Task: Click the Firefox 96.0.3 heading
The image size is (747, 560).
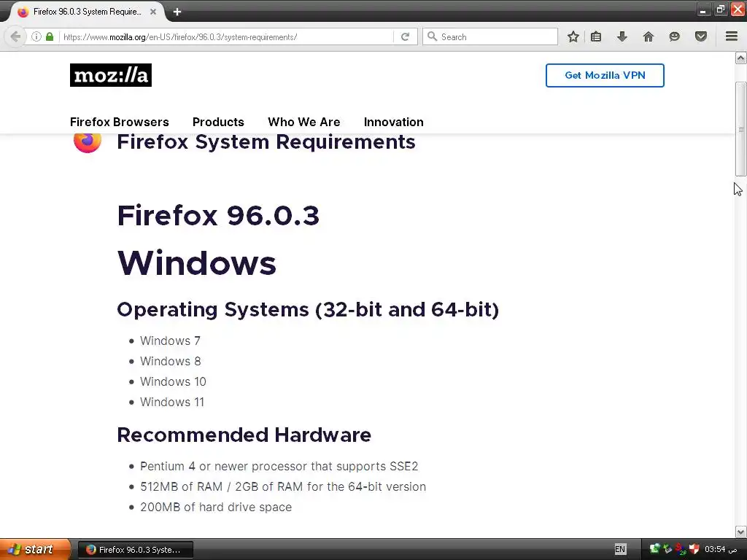Action: coord(218,216)
